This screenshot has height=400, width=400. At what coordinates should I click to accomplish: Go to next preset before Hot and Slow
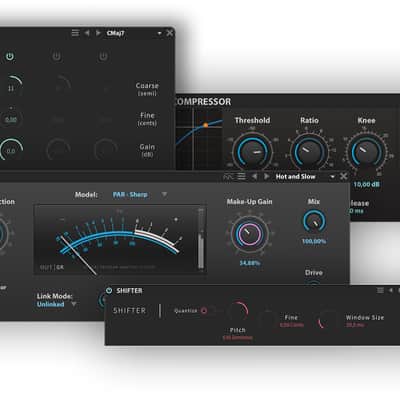pos(266,176)
